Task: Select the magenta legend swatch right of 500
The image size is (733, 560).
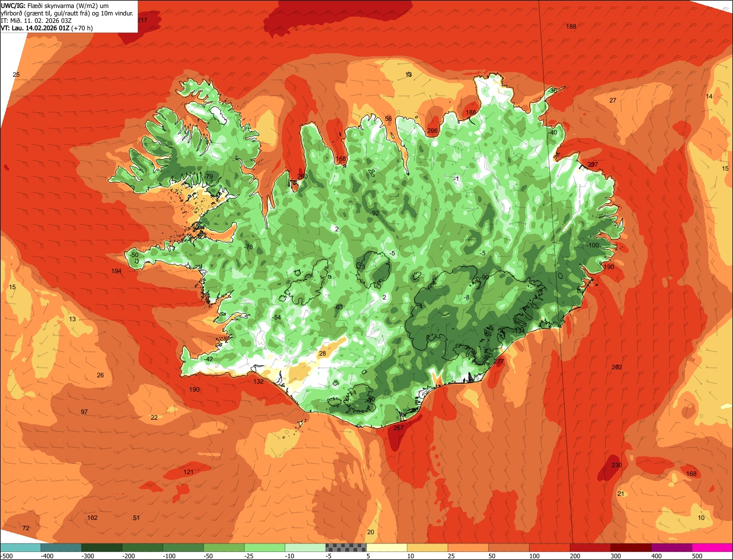Action: [712, 548]
